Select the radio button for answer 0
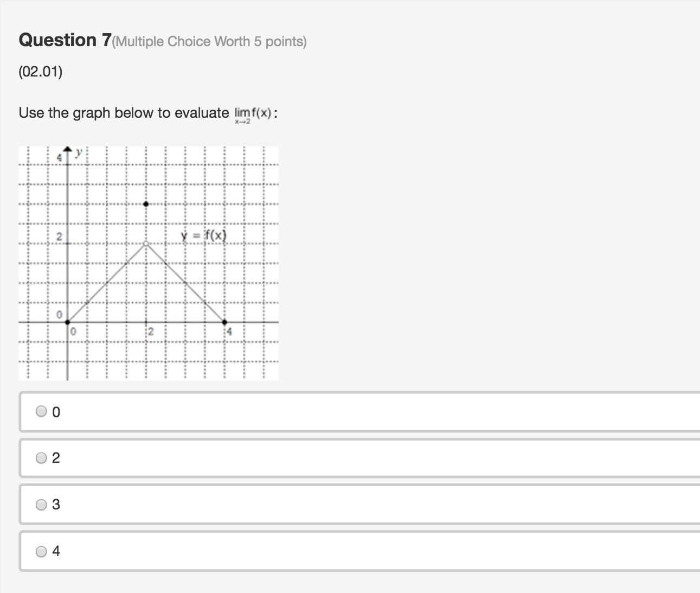Viewport: 700px width, 593px height. point(41,411)
